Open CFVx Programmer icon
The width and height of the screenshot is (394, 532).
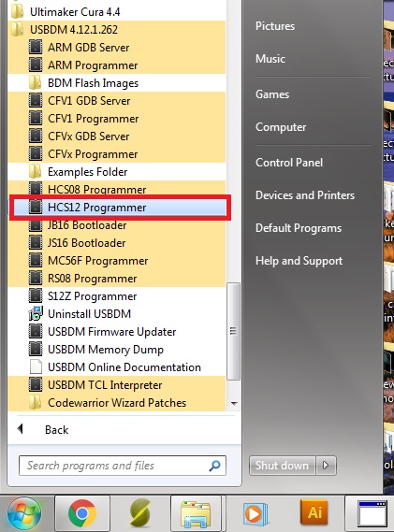pyautogui.click(x=36, y=153)
